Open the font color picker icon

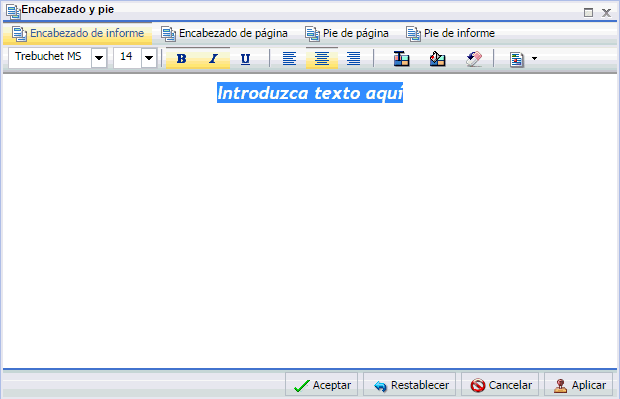tap(401, 59)
